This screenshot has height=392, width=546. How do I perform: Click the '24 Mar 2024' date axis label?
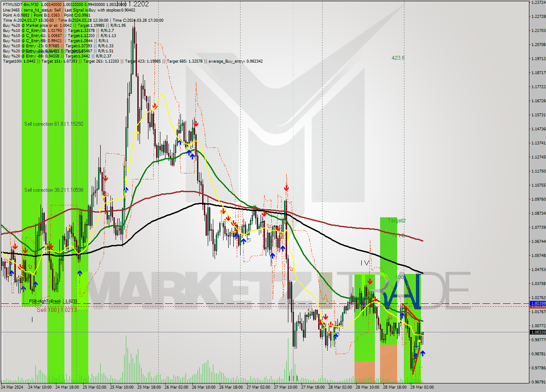pos(12,387)
